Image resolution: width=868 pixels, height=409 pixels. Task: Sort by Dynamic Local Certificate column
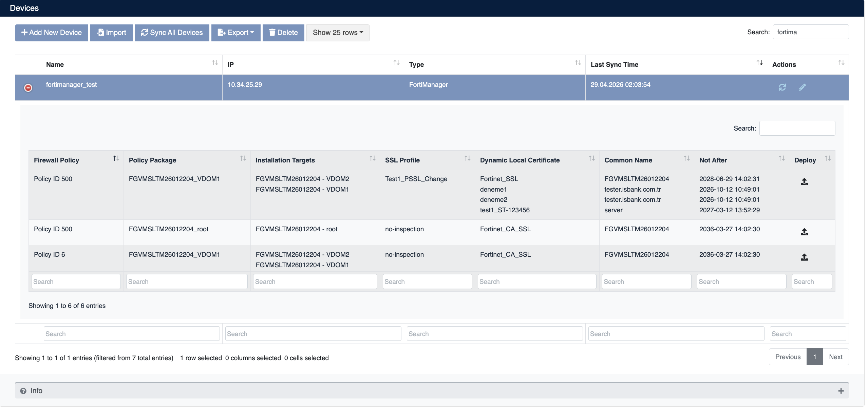point(592,158)
